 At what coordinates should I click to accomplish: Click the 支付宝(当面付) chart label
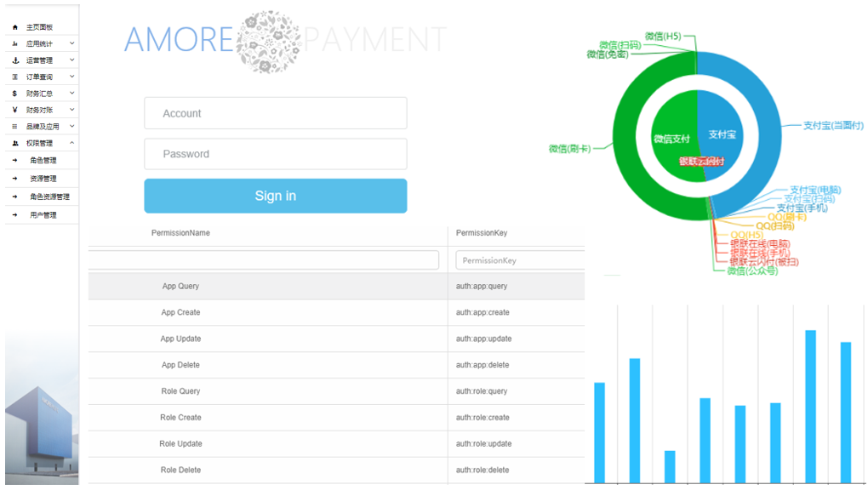point(833,126)
